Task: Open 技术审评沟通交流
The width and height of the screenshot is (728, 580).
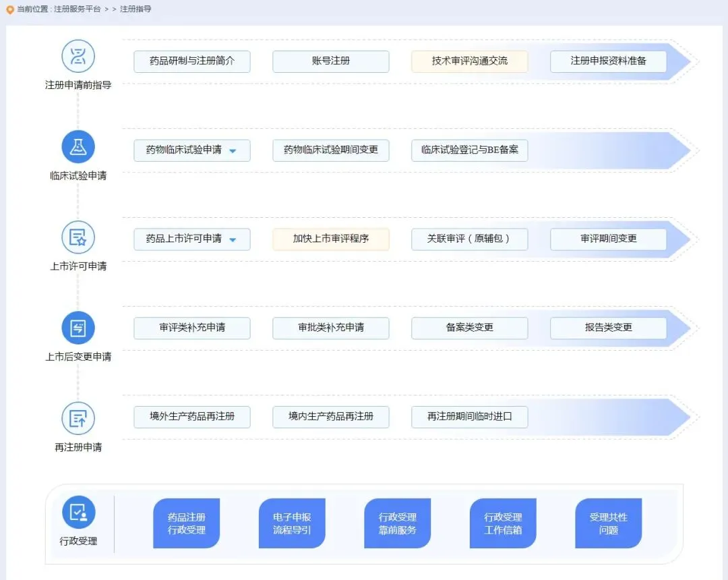Action: point(469,61)
